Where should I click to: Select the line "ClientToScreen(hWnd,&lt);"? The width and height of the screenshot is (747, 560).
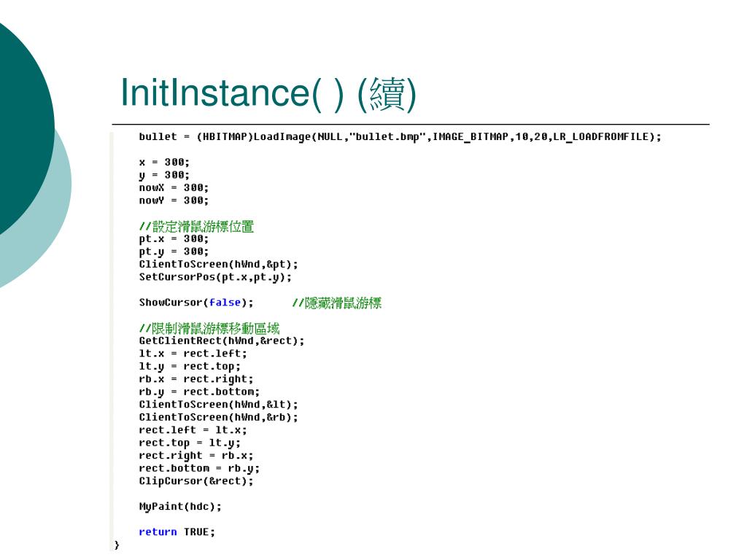(x=219, y=405)
